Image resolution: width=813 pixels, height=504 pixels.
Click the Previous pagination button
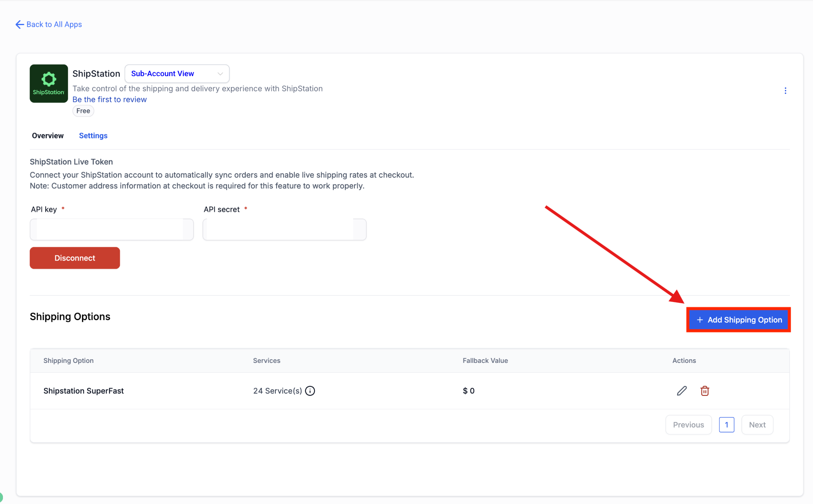click(x=688, y=425)
